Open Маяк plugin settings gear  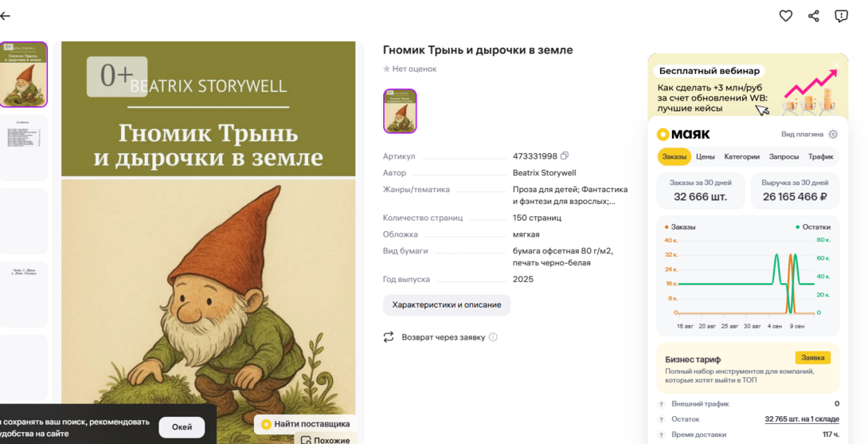833,135
